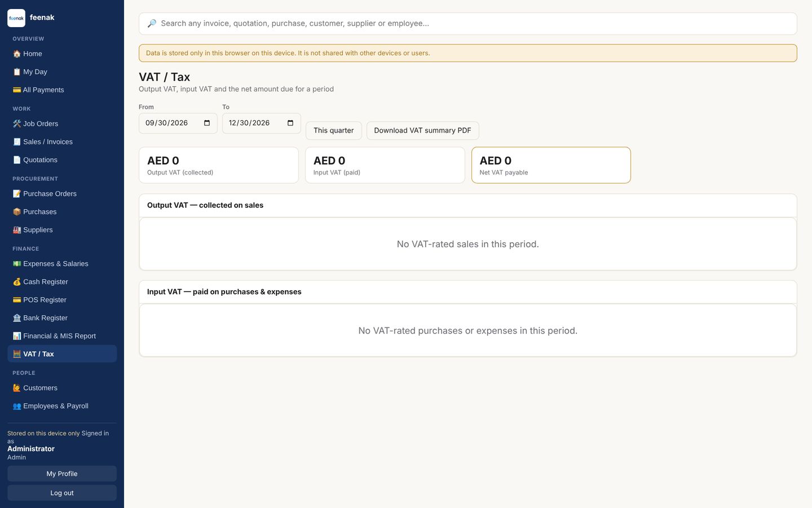The width and height of the screenshot is (812, 508).
Task: Click the Cash Register money bag icon
Action: pos(17,282)
